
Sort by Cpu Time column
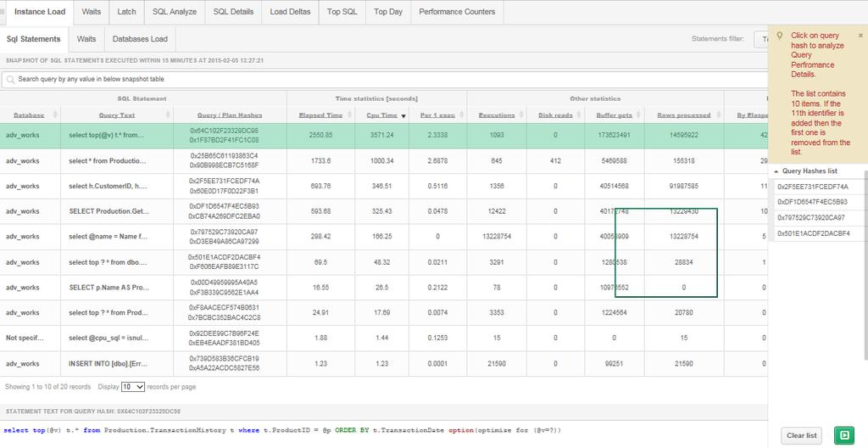point(382,115)
